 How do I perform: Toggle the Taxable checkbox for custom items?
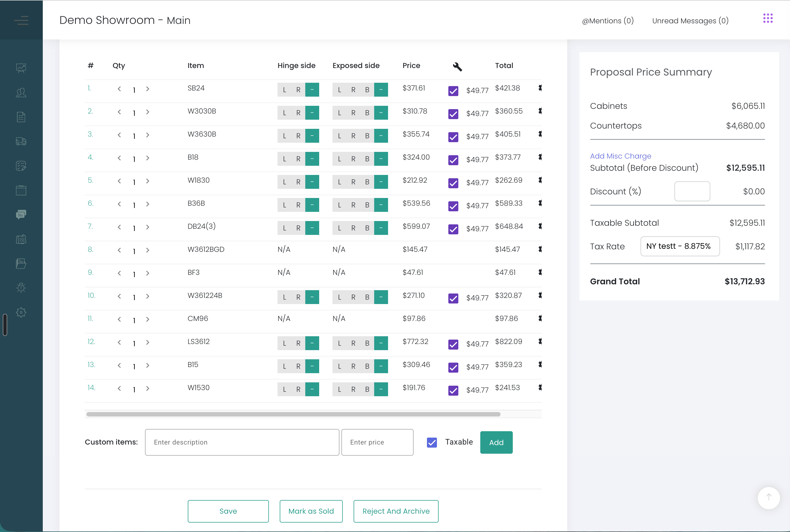432,442
